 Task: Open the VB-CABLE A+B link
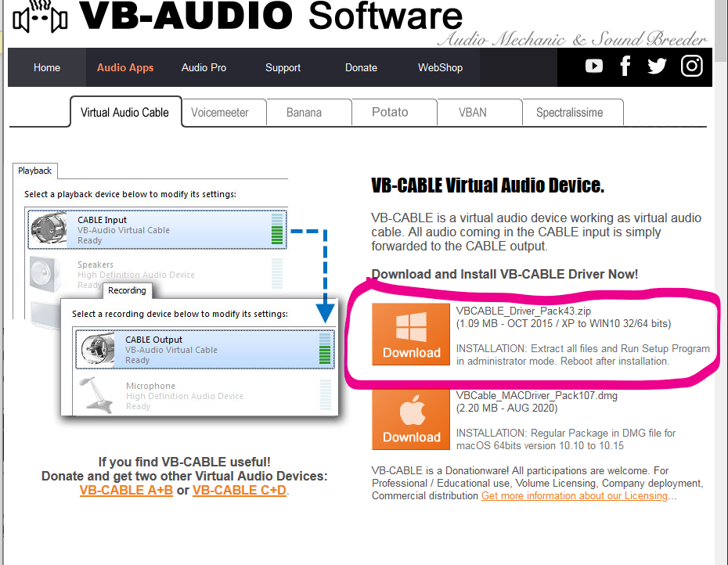[x=126, y=490]
